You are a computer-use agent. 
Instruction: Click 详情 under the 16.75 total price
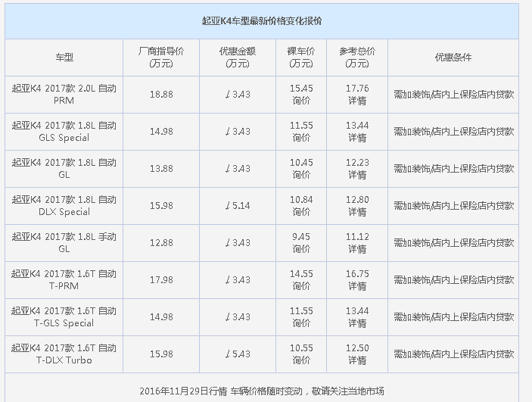pyautogui.click(x=356, y=286)
